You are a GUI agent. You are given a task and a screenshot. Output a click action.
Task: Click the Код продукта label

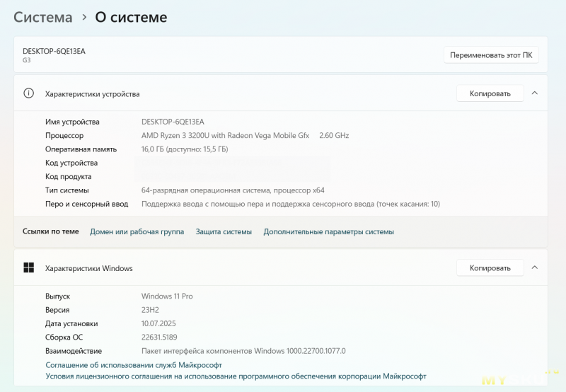click(x=68, y=177)
